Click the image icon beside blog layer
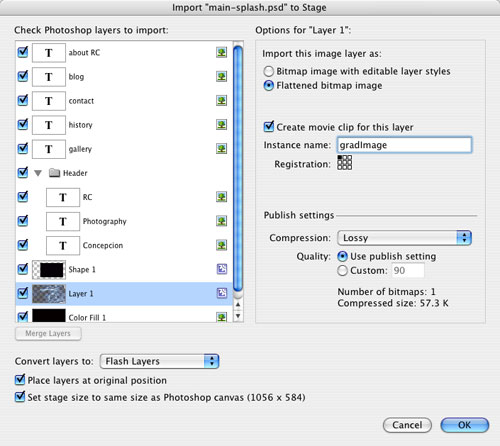This screenshot has width=500, height=446. click(221, 76)
